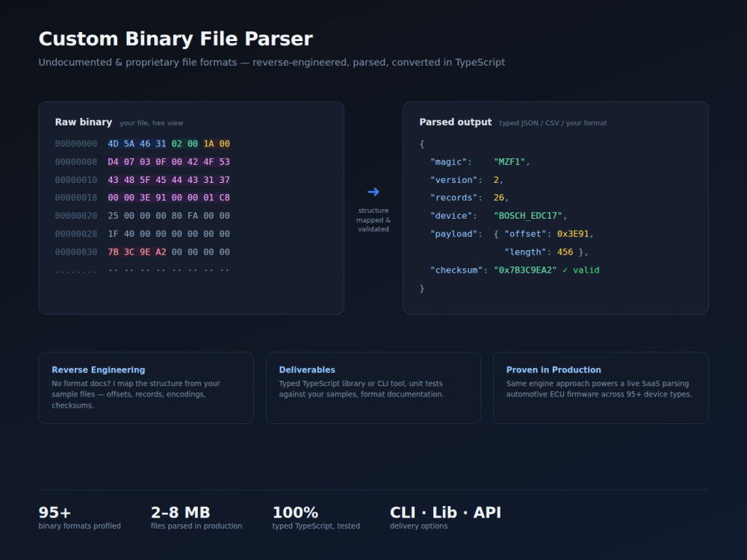Screen dimensions: 747x560
Task: Click hex offset 00000010
Action: (76, 180)
